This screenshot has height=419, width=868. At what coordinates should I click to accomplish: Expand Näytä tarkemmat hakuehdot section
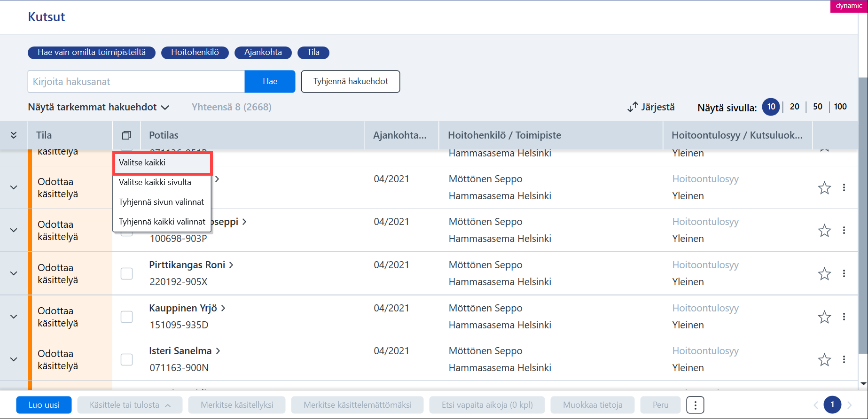[x=98, y=107]
